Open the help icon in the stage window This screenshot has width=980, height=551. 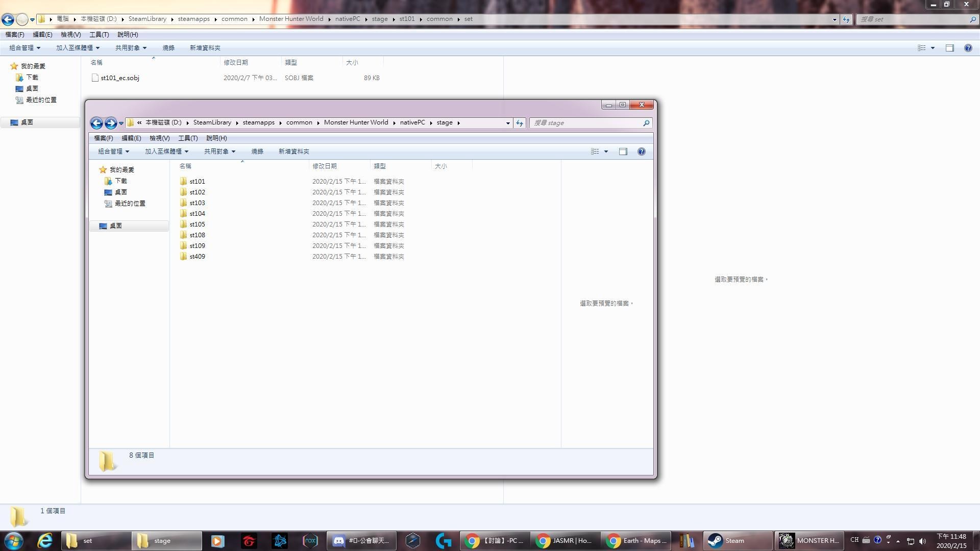(x=642, y=152)
